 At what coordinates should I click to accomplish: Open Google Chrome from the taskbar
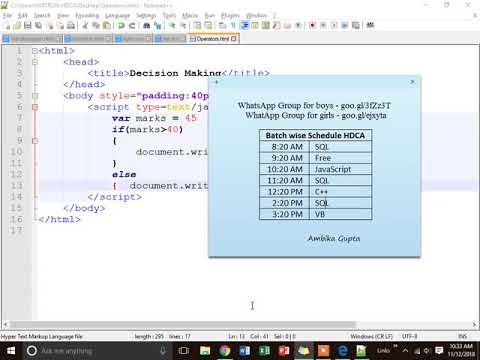225,351
